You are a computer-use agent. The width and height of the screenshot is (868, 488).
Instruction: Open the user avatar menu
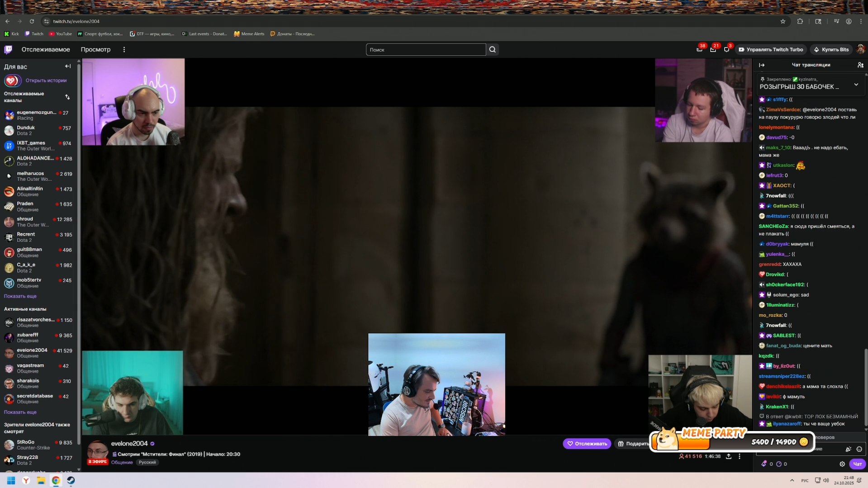point(860,49)
